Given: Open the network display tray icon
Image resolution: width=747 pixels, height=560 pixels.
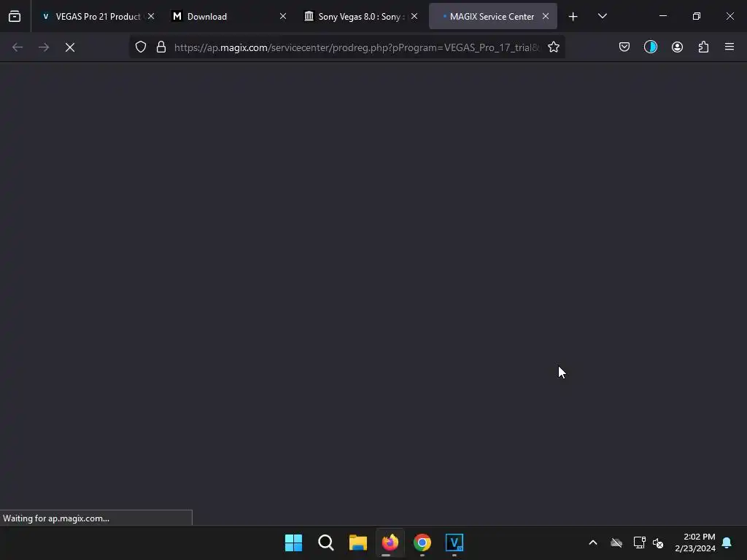Looking at the screenshot, I should click(639, 542).
